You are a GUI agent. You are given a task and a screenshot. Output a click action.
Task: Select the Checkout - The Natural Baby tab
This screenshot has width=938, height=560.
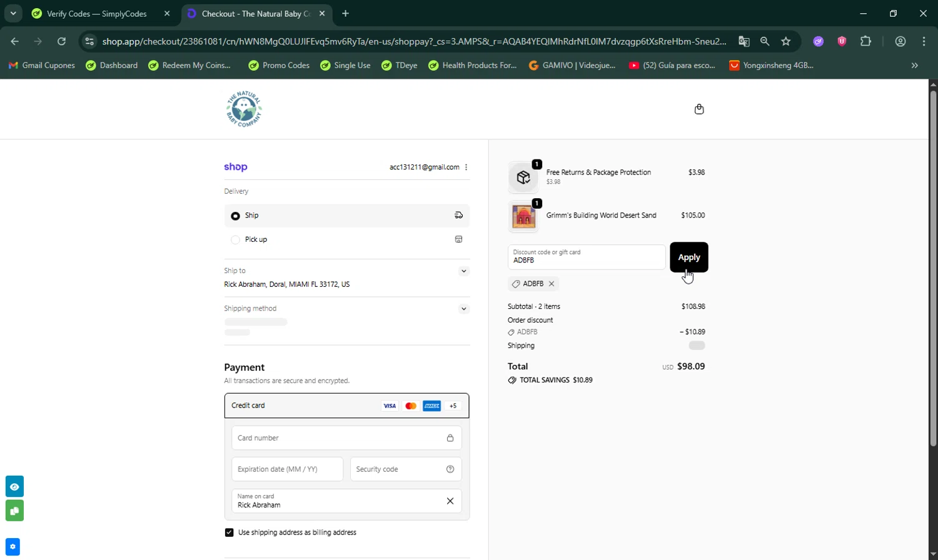(256, 14)
